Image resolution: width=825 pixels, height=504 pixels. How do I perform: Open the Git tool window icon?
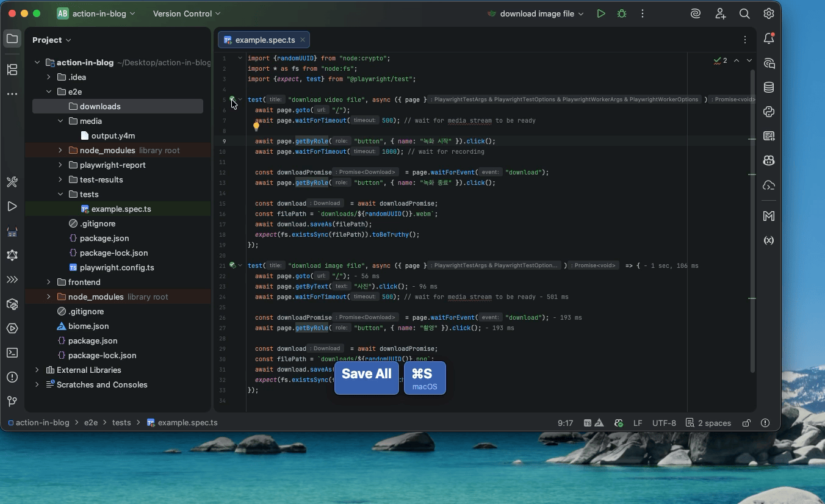point(12,401)
